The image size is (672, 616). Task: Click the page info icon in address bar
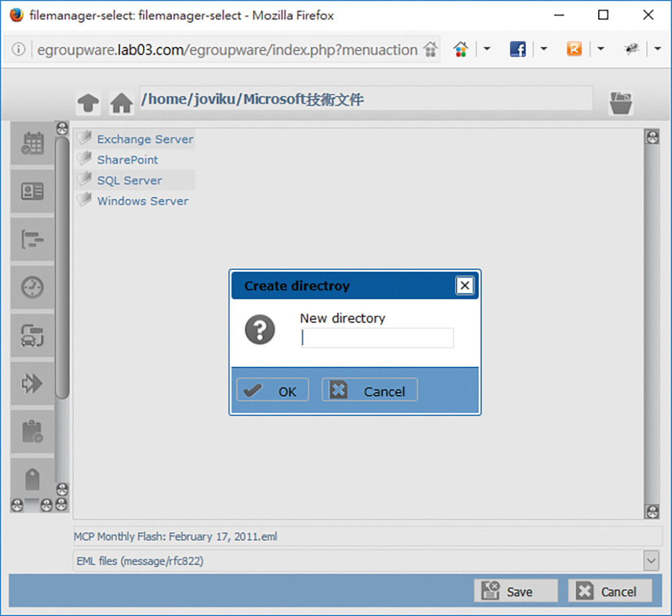pos(18,50)
